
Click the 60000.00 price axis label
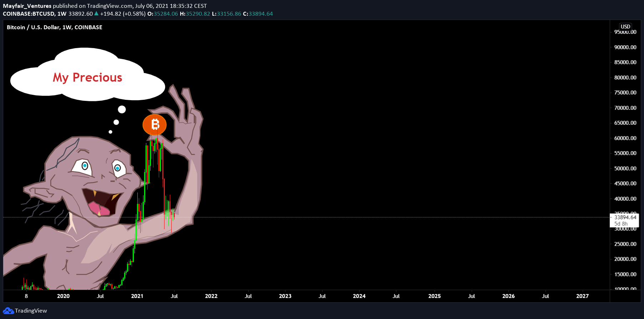pos(625,138)
